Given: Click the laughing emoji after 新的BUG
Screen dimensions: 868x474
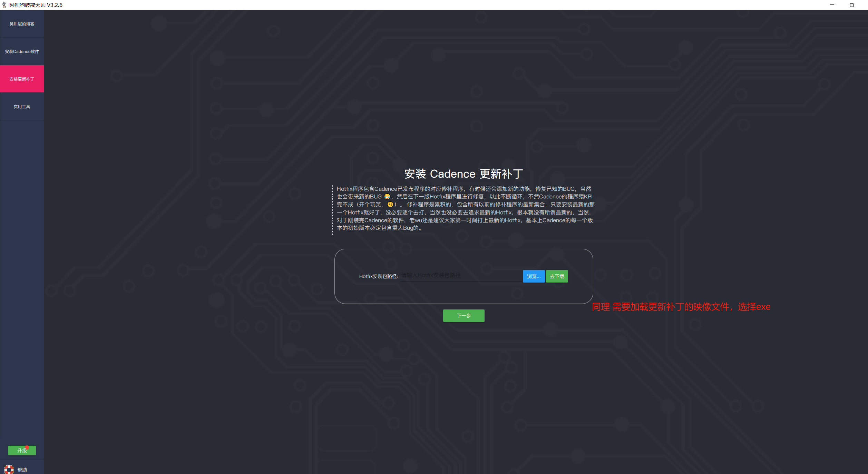Looking at the screenshot, I should [x=387, y=197].
